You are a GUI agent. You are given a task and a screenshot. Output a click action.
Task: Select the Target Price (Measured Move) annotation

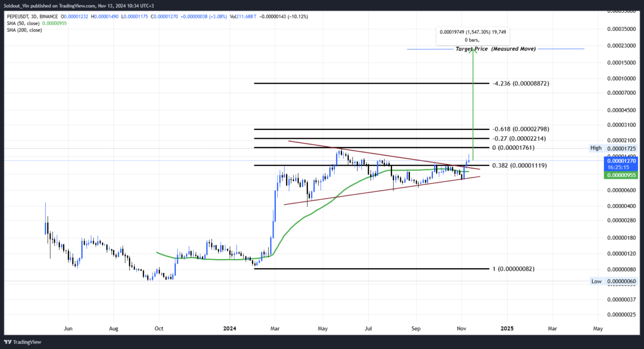[x=495, y=48]
